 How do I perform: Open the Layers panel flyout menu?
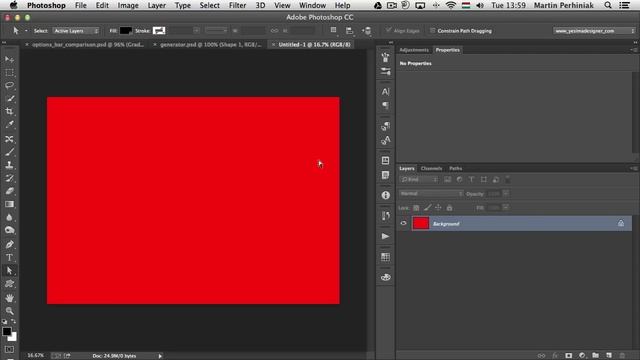coord(633,168)
